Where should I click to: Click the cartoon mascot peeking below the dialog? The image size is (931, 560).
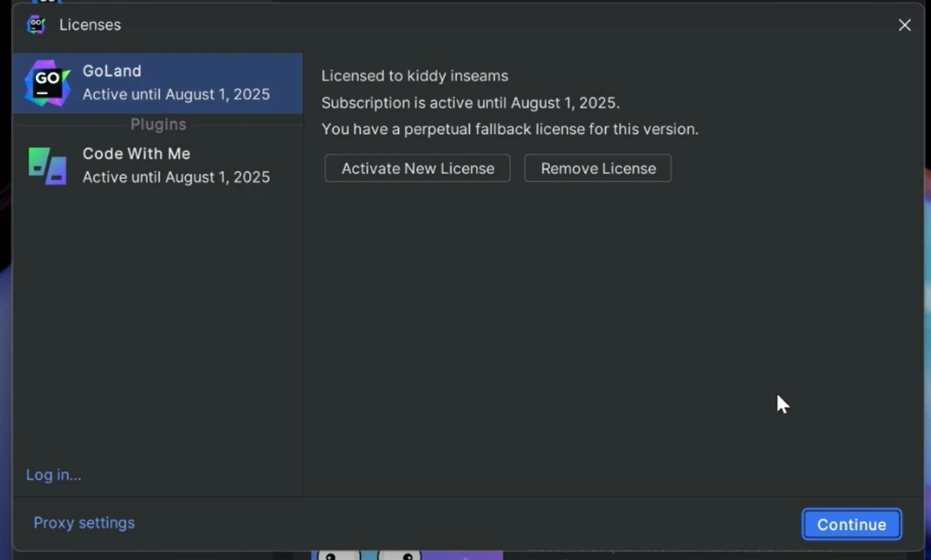coord(369,555)
